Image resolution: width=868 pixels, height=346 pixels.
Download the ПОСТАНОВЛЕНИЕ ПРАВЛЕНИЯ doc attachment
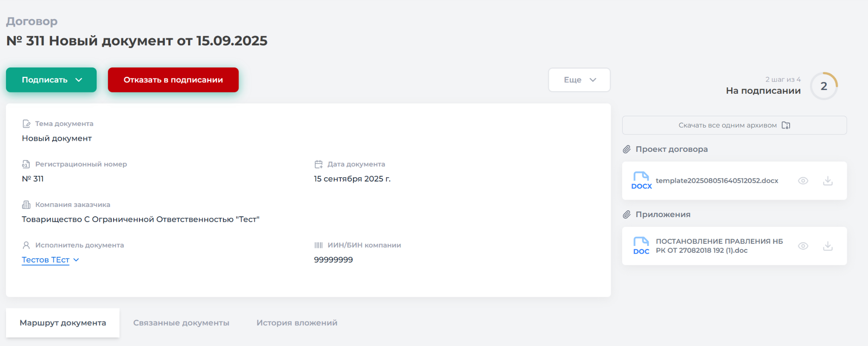pos(828,246)
